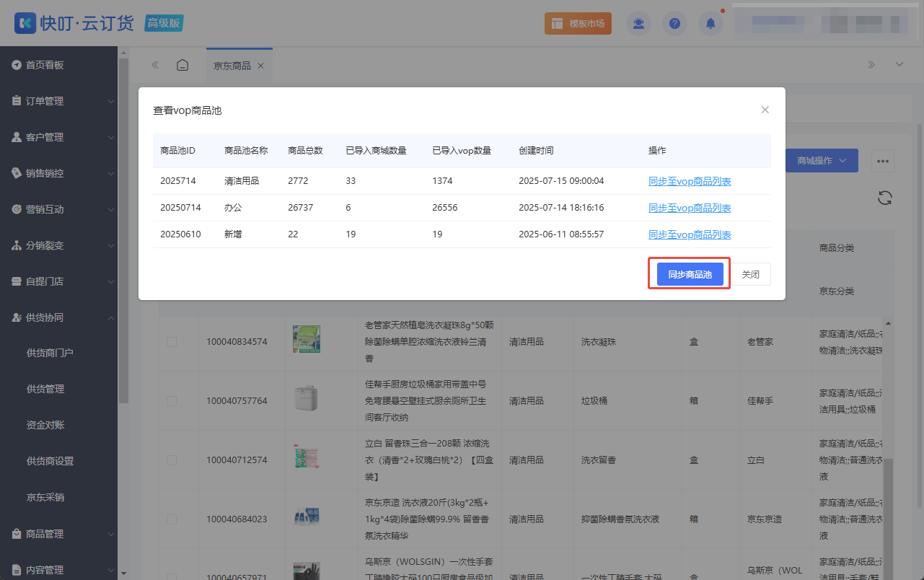Viewport: 924px width, 580px height.
Task: Close the 京东商品 tab
Action: pos(260,66)
